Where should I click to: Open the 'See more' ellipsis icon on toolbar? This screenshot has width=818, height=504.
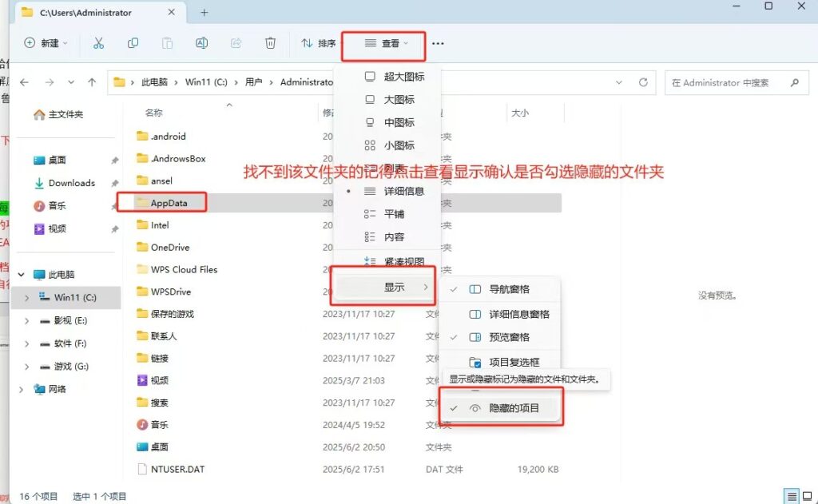tap(438, 45)
